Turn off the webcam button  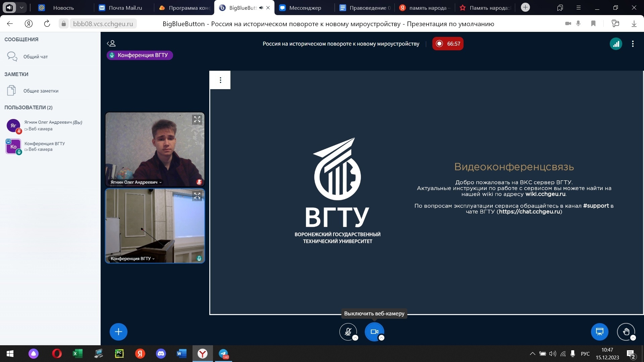374,332
